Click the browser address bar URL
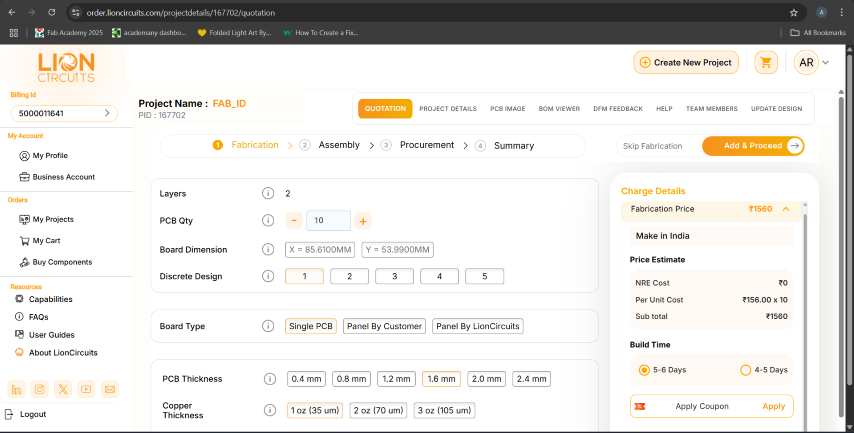Viewport: 854px width, 433px height. point(180,13)
